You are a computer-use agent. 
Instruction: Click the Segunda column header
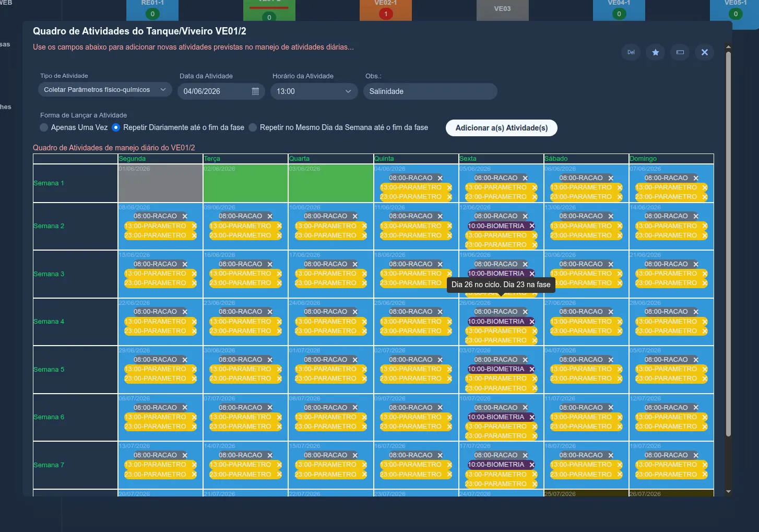[x=160, y=159]
